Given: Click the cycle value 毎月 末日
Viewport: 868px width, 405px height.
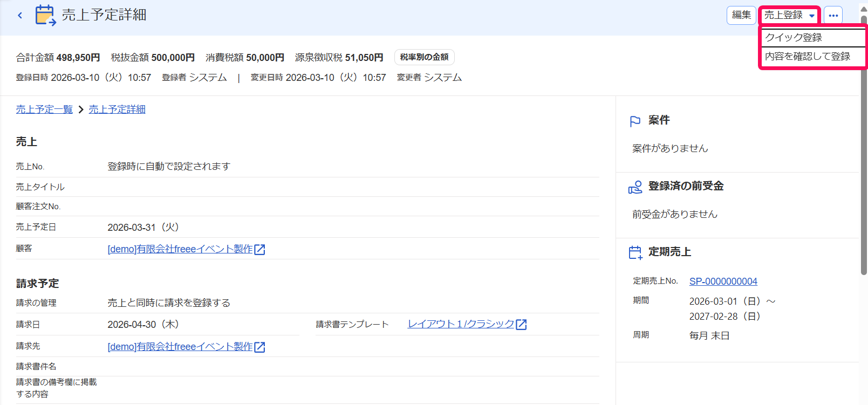Looking at the screenshot, I should click(x=709, y=335).
